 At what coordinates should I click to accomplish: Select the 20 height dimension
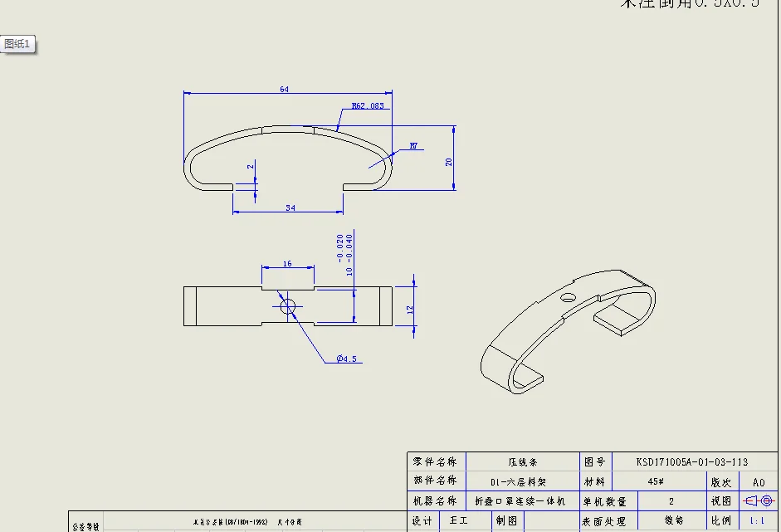(449, 162)
